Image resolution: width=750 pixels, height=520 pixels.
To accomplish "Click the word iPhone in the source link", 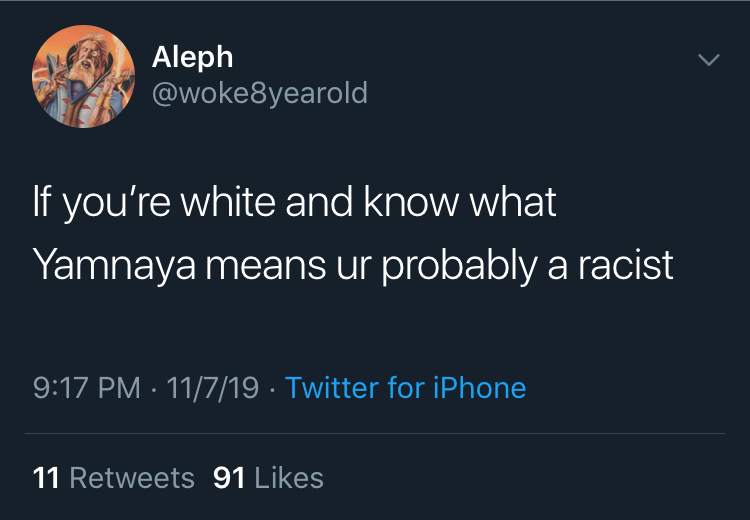I will click(479, 387).
